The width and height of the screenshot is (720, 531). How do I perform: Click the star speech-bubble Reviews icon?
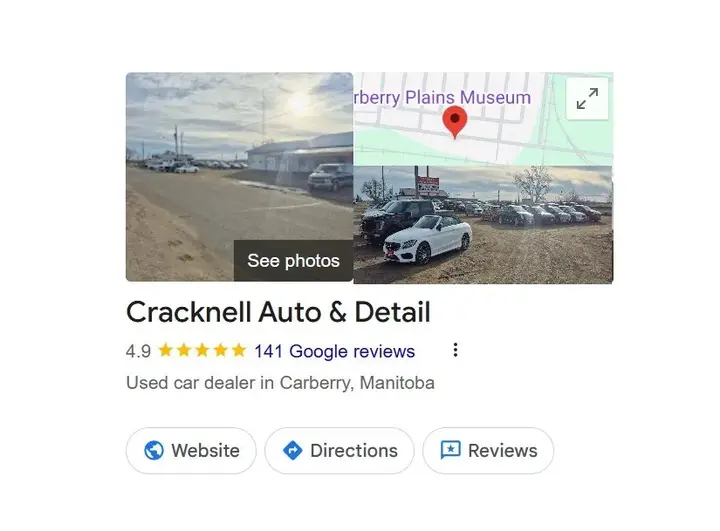coord(450,450)
